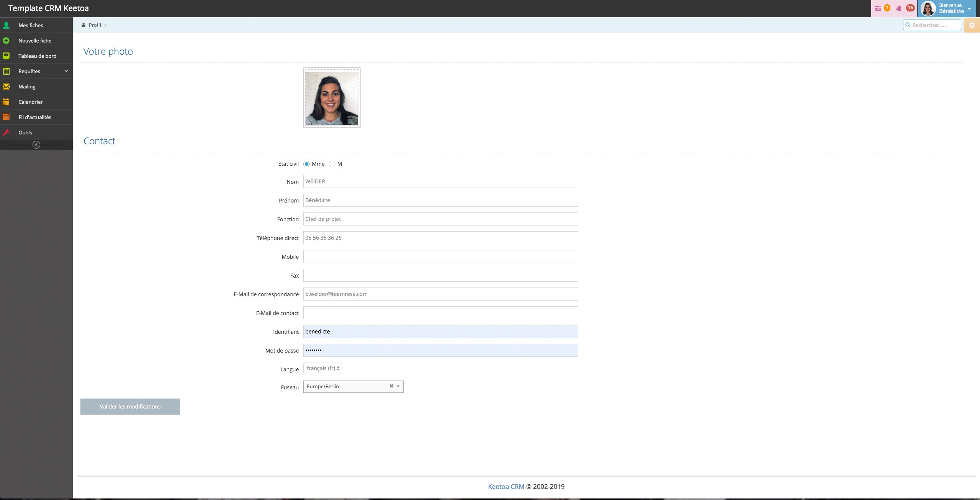Screen dimensions: 980x500
Task: Open the tasks list icon with badge 1
Action: tap(878, 8)
